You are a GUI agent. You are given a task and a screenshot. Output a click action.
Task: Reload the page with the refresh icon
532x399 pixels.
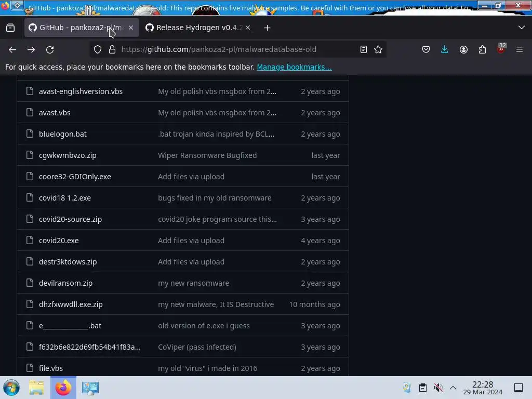50,49
